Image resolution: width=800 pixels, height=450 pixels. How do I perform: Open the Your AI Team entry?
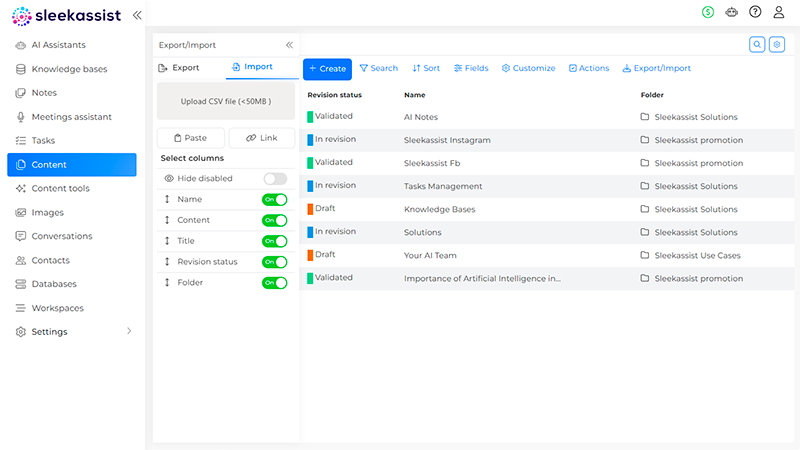click(x=430, y=256)
